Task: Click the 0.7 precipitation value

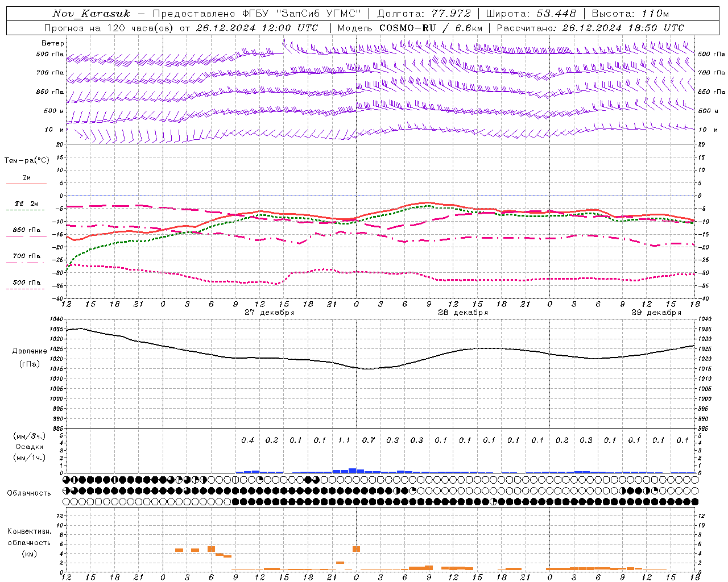Action: (369, 440)
